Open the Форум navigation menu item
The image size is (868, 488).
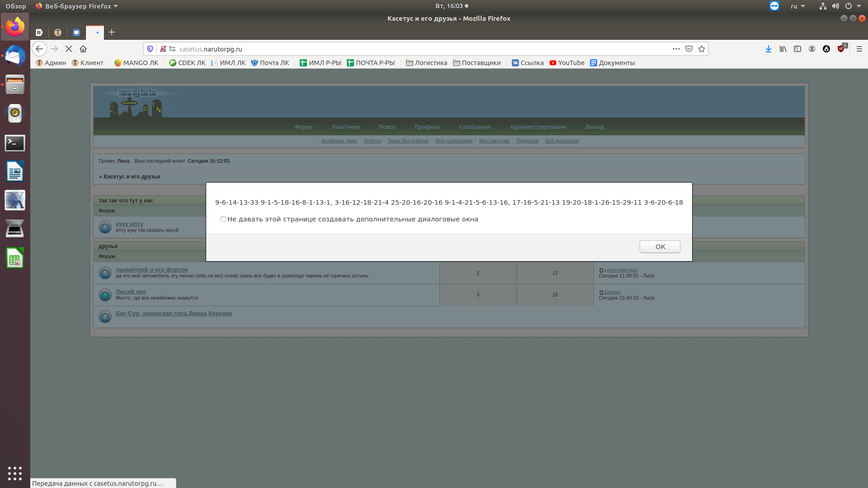(x=303, y=127)
